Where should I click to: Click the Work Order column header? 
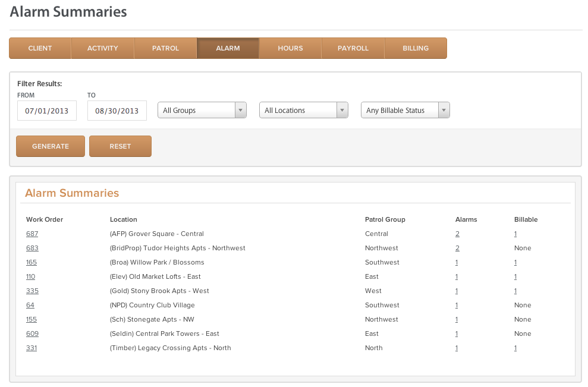point(45,219)
